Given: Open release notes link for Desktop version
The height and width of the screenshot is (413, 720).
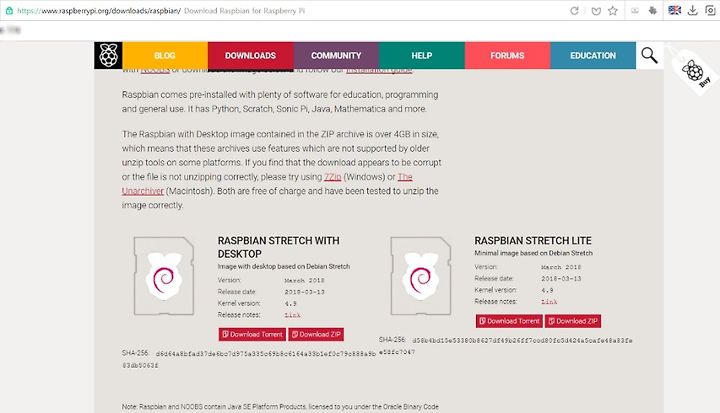Looking at the screenshot, I should pos(292,315).
